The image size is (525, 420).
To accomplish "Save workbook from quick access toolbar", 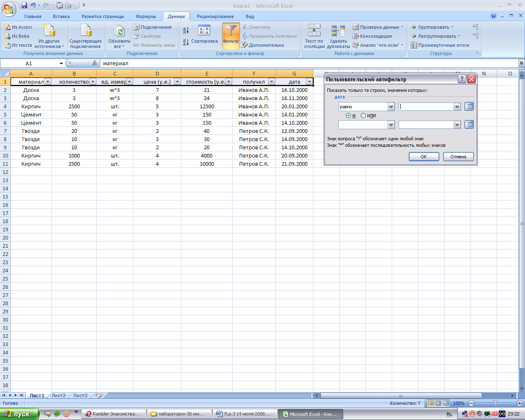I will coord(24,5).
